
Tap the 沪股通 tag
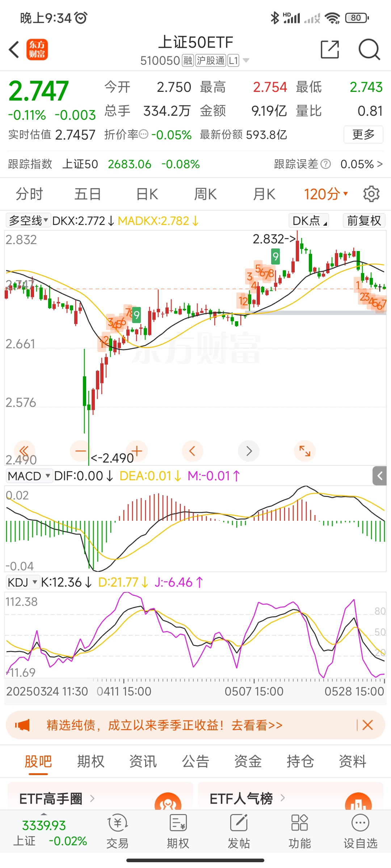click(x=211, y=60)
